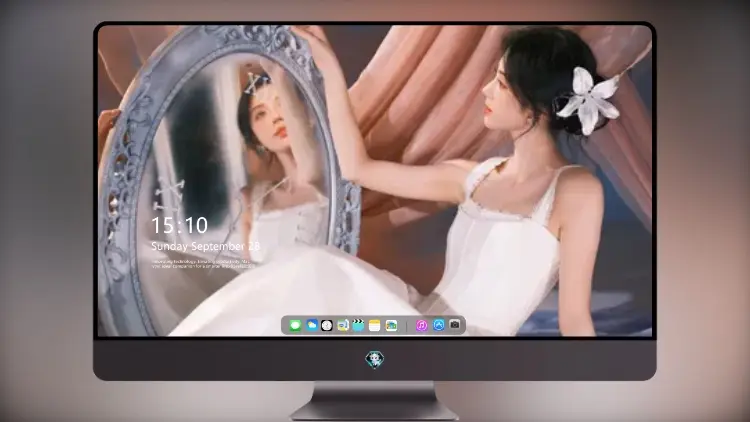Screen dimensions: 750x422
Task: Open the yellow-blue app icon beside Clock
Action: click(343, 325)
